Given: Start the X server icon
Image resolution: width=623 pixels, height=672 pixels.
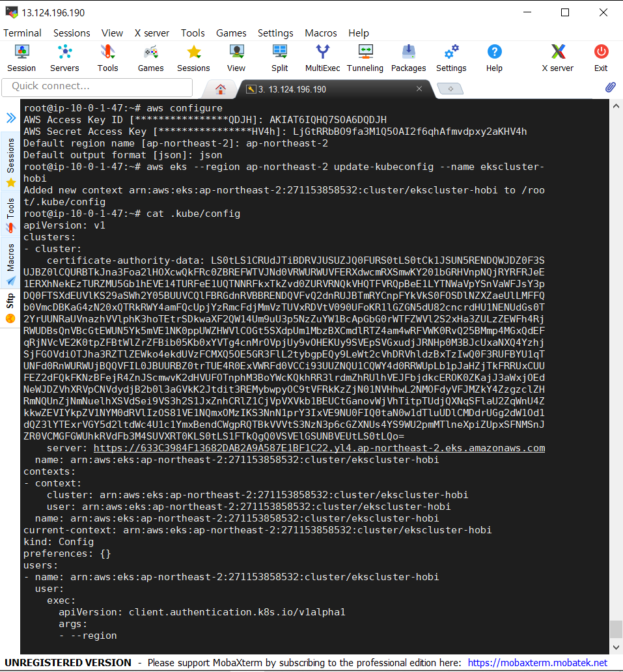Looking at the screenshot, I should 558,59.
